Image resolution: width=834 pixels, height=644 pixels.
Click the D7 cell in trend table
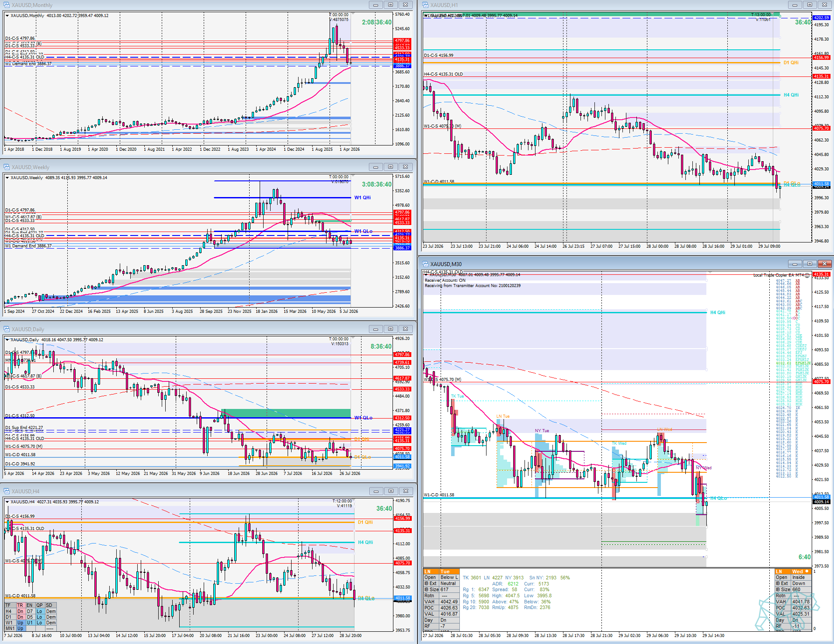30,612
